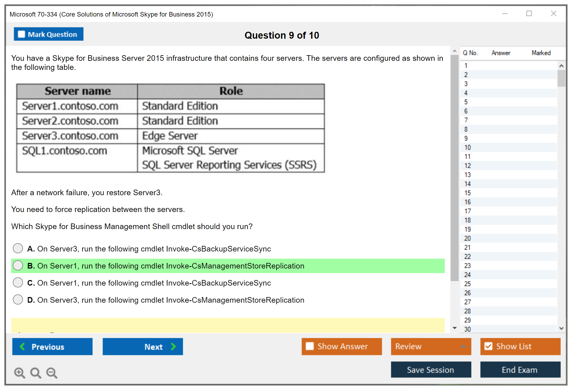Click the End Exam button
This screenshot has width=574, height=392.
coord(520,370)
